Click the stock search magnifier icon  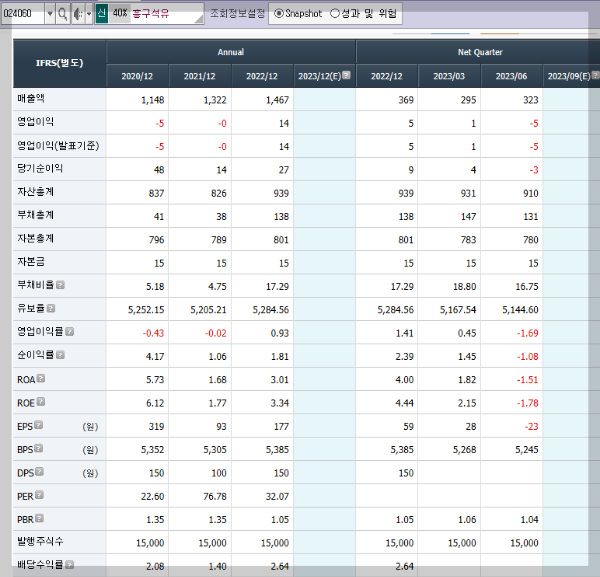pyautogui.click(x=63, y=14)
